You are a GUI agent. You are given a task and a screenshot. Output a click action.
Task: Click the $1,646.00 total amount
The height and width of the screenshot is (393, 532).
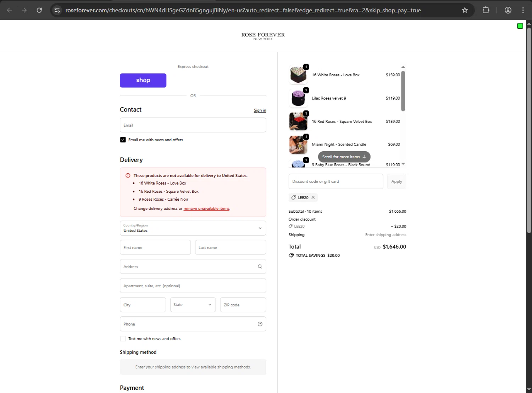coord(394,247)
